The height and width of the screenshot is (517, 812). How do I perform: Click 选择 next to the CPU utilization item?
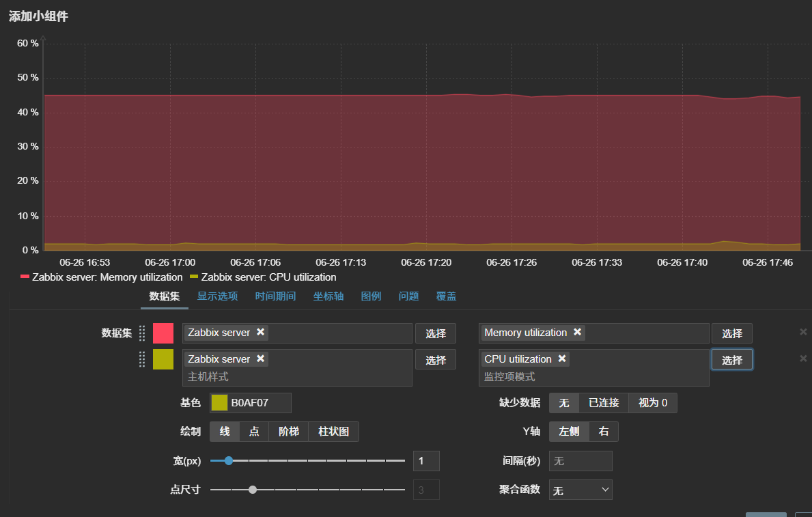[732, 359]
